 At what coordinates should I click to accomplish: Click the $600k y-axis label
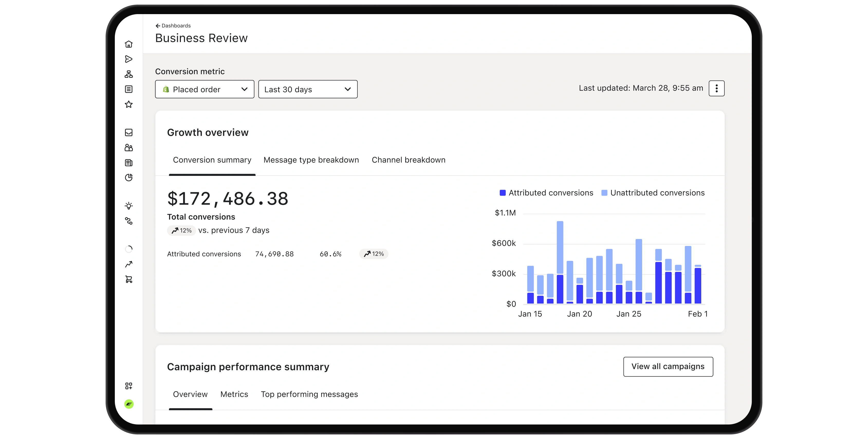point(504,243)
